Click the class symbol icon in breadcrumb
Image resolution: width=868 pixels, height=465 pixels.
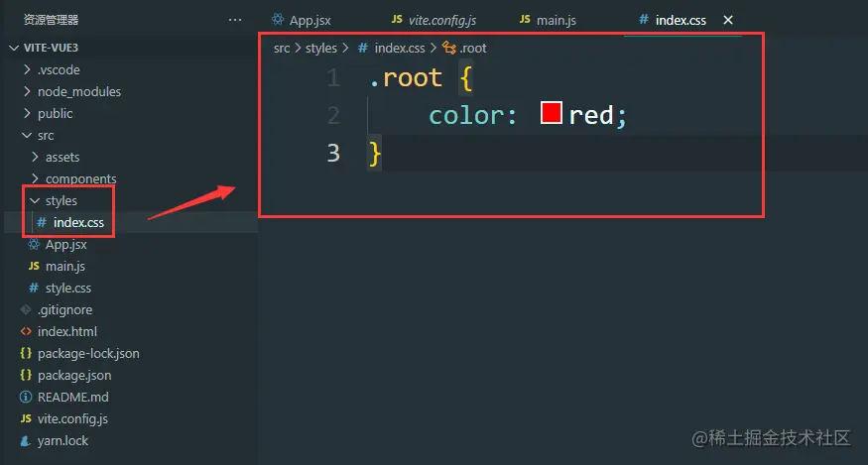[449, 49]
